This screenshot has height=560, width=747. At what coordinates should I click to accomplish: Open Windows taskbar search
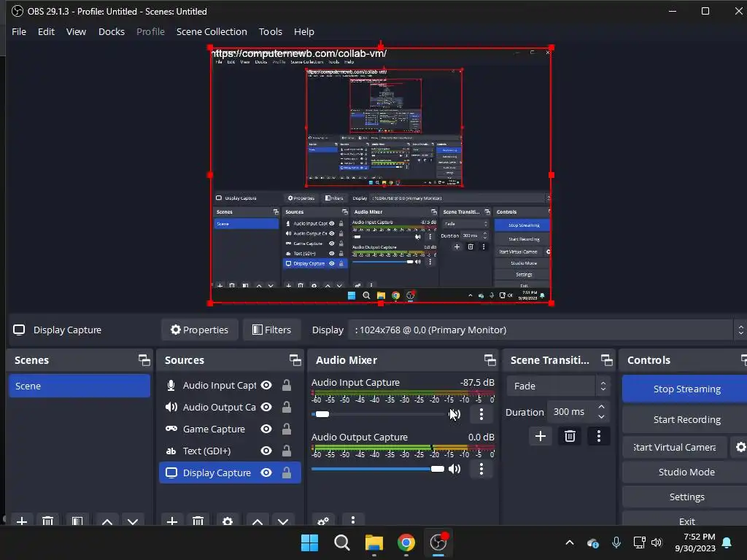coord(341,542)
